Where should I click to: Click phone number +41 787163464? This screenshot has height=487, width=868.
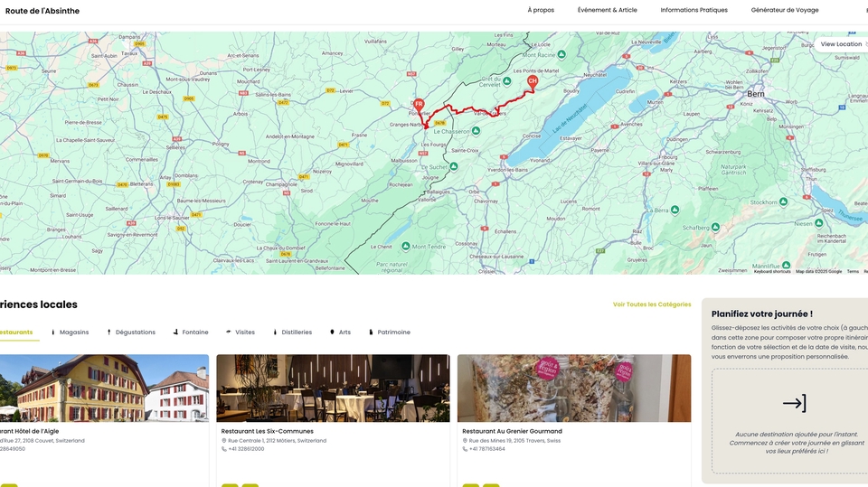click(486, 449)
